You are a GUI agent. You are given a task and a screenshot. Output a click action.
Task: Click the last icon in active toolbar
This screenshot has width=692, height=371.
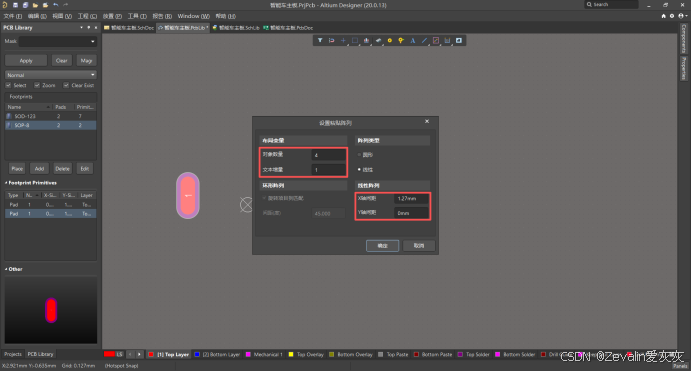click(459, 41)
